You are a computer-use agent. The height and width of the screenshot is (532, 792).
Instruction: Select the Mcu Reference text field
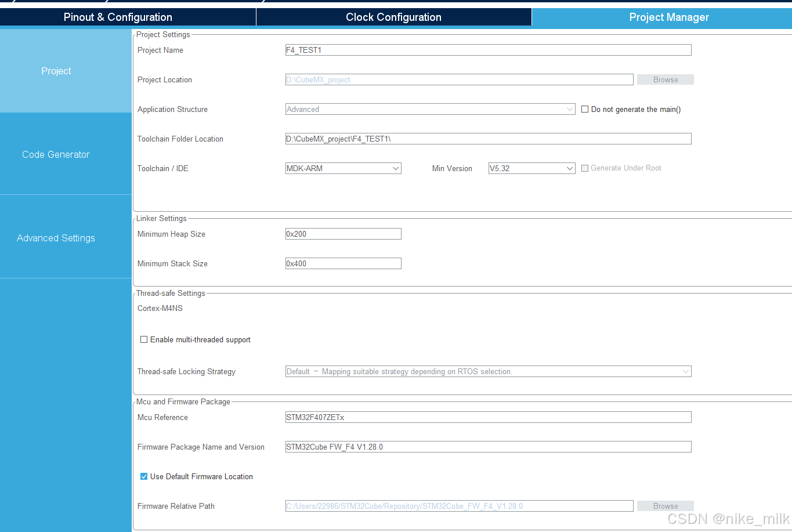[x=487, y=417]
